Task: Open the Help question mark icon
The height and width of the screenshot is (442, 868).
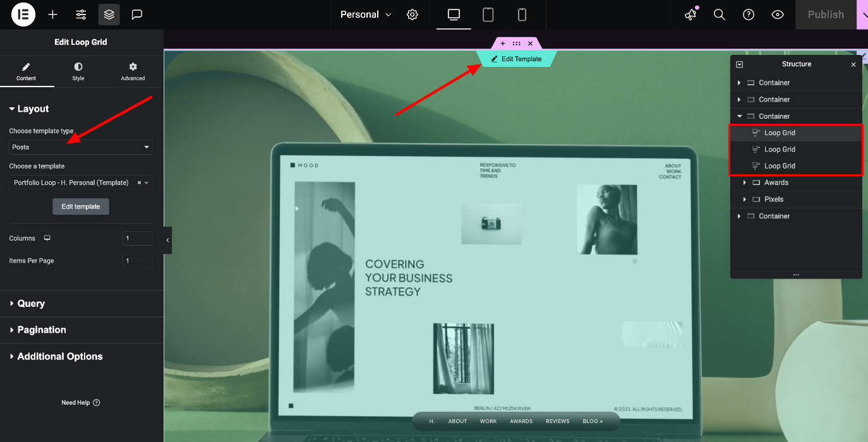Action: (749, 15)
